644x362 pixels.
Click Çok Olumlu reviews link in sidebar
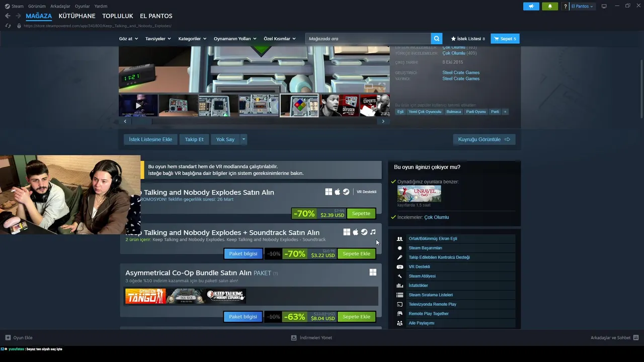click(x=436, y=217)
